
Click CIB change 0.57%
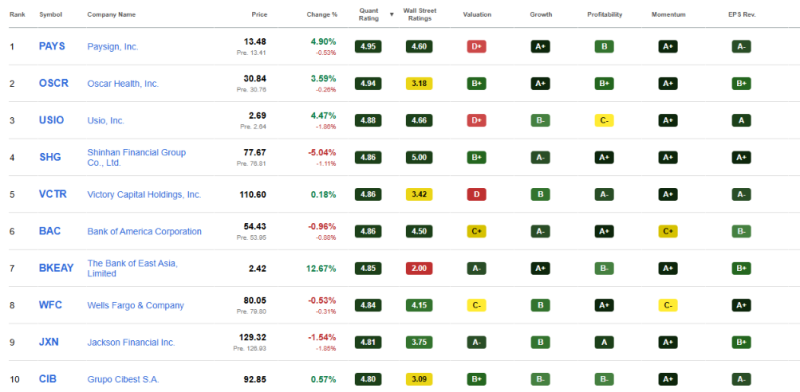pos(323,379)
